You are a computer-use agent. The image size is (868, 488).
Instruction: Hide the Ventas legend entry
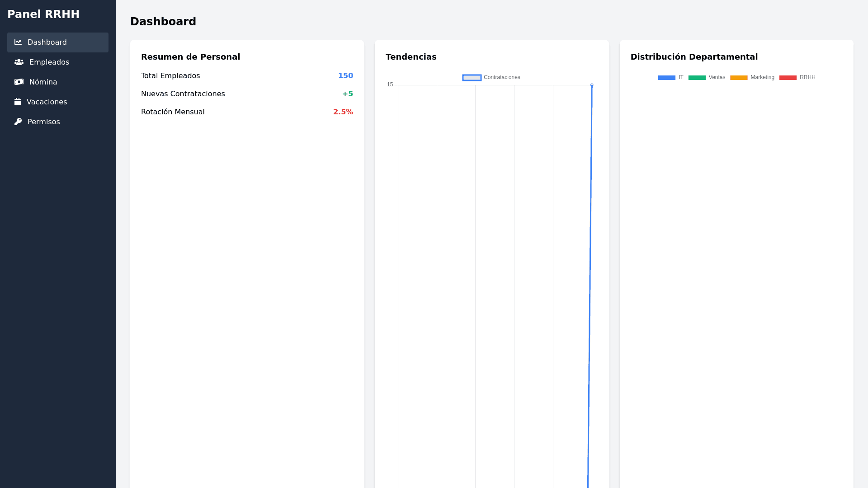point(717,77)
